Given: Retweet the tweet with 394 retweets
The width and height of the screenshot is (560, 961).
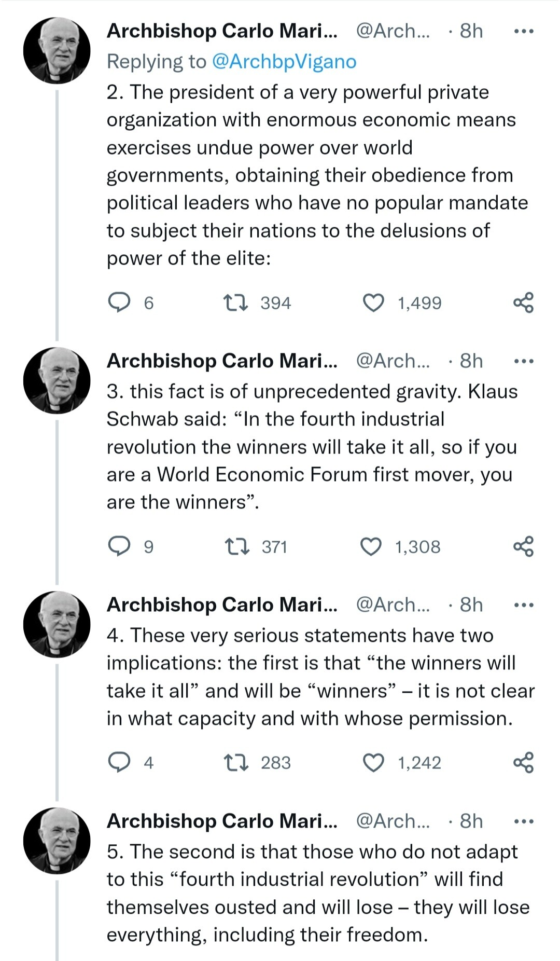Looking at the screenshot, I should point(235,303).
